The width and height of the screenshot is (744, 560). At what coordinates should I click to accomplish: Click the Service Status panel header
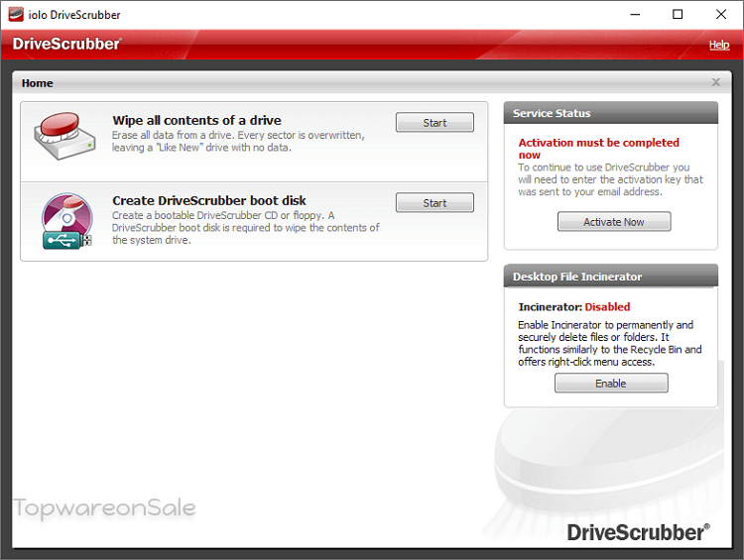point(611,113)
